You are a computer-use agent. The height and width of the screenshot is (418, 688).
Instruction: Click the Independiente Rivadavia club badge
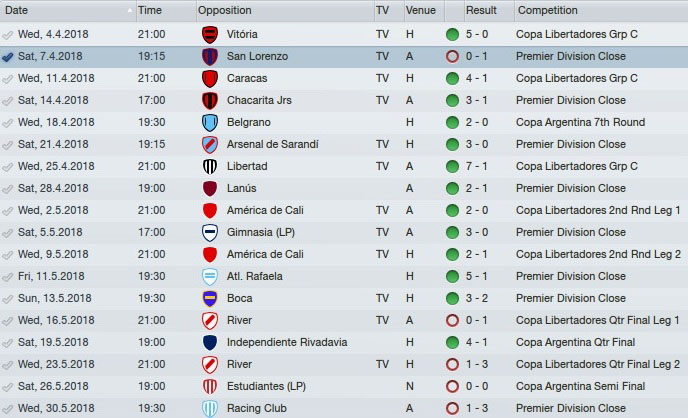[x=210, y=342]
